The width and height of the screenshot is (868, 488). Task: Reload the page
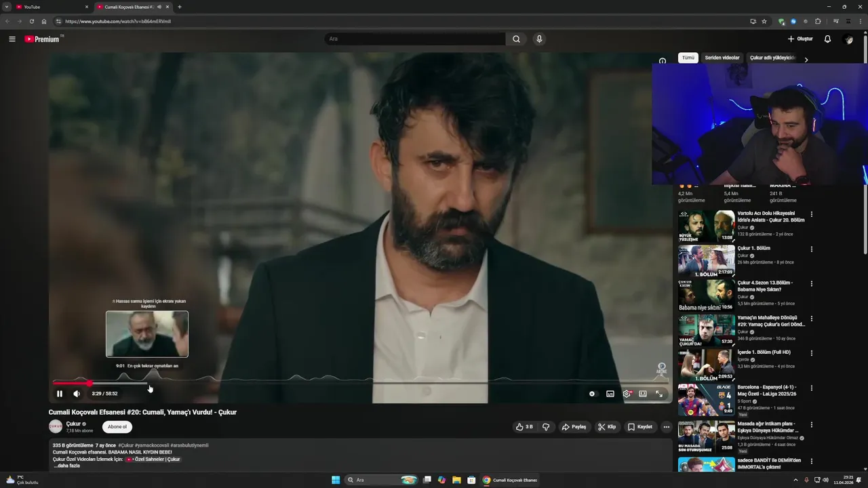point(31,21)
